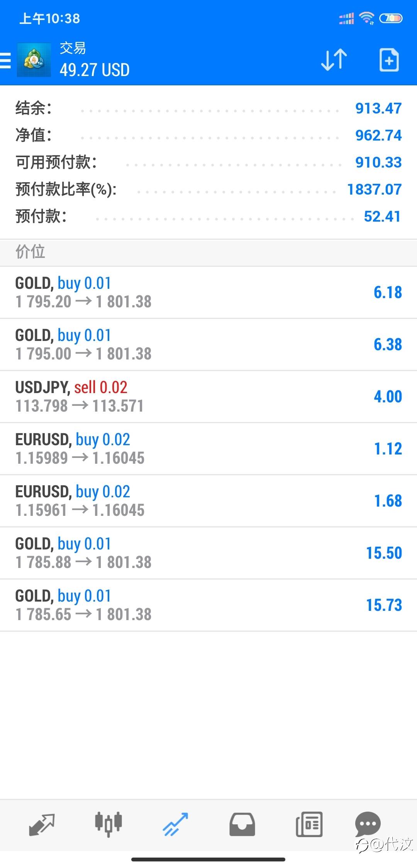Create a new order with the plus document icon
The height and width of the screenshot is (868, 417).
[x=389, y=60]
